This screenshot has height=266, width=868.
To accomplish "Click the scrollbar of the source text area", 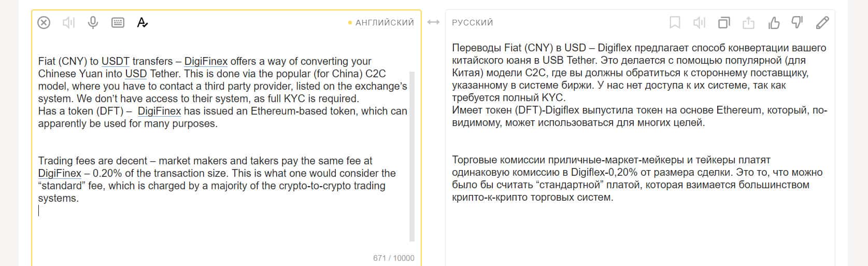I will [412, 156].
